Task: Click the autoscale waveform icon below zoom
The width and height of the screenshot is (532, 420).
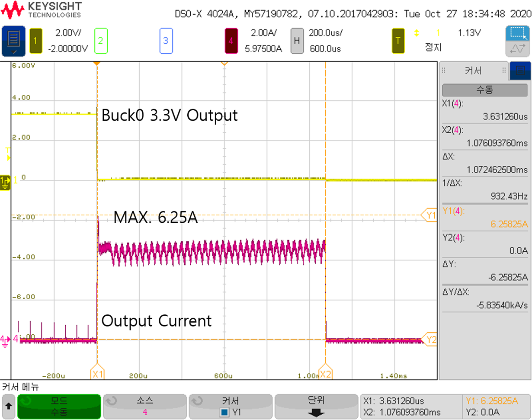Action: pyautogui.click(x=517, y=50)
